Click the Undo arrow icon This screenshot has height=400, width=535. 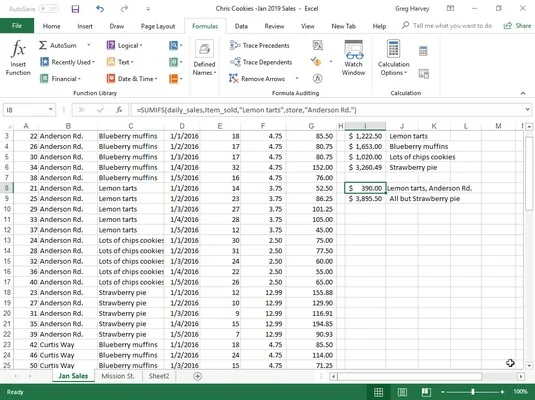tap(100, 9)
